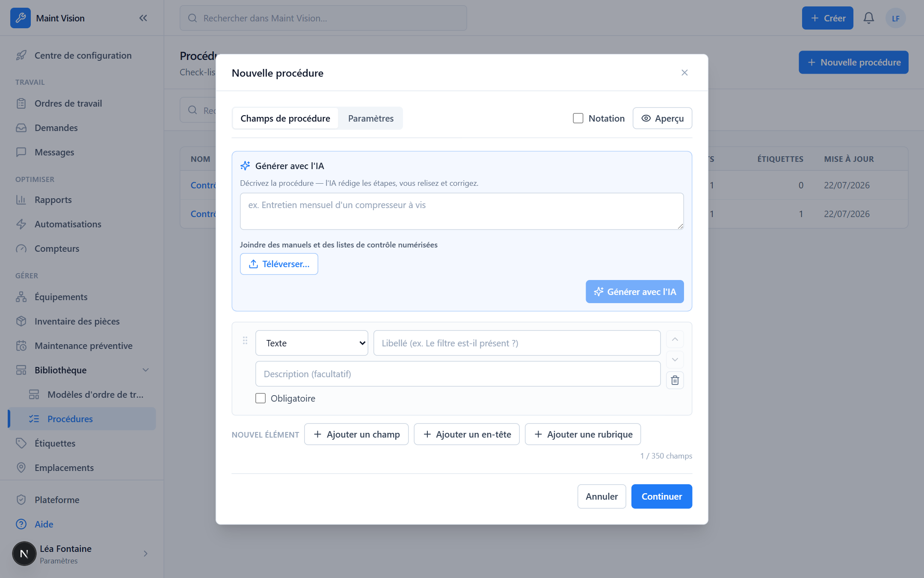Screen dimensions: 924x578
Task: Focus the Description (facultatif) field
Action: coord(458,374)
